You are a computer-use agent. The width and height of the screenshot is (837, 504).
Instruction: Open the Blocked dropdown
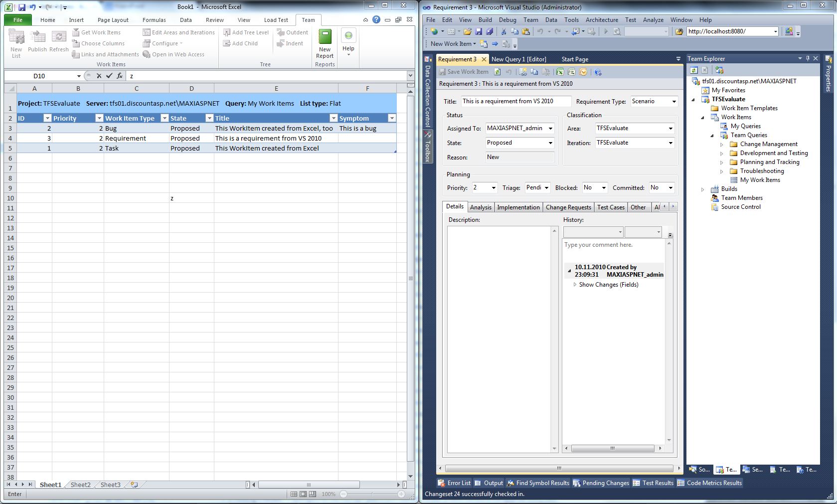click(604, 188)
